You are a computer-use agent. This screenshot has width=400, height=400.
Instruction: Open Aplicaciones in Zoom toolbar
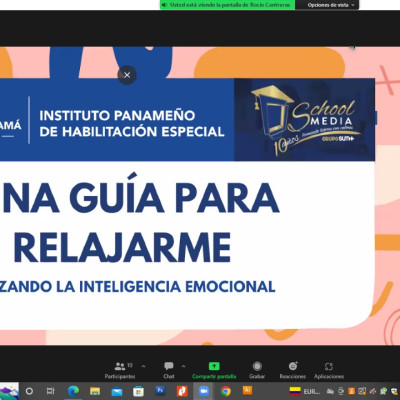329,370
